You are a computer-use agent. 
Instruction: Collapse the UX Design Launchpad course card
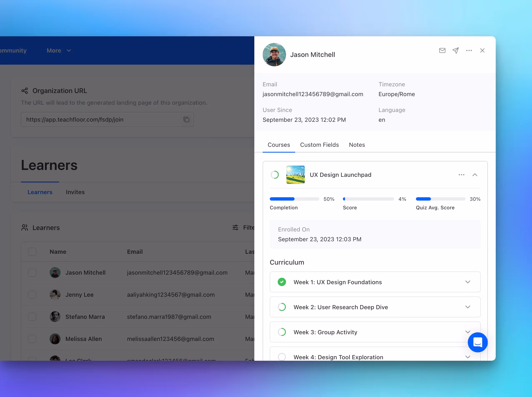point(475,175)
